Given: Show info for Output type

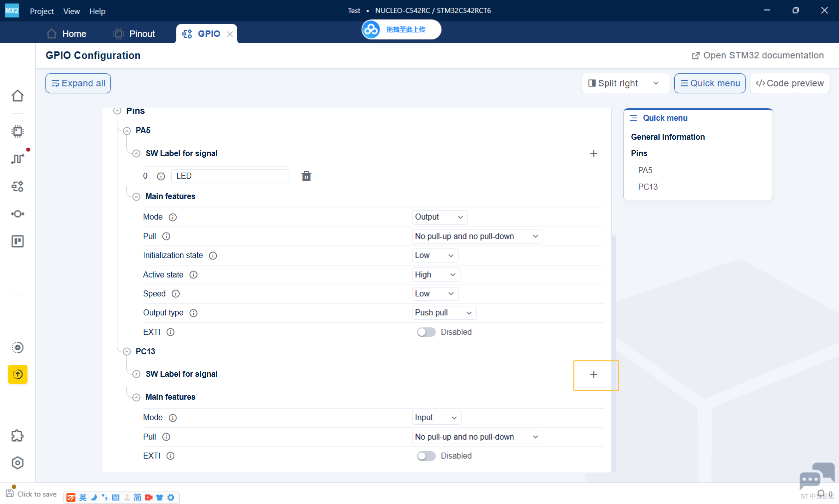Looking at the screenshot, I should [x=193, y=313].
